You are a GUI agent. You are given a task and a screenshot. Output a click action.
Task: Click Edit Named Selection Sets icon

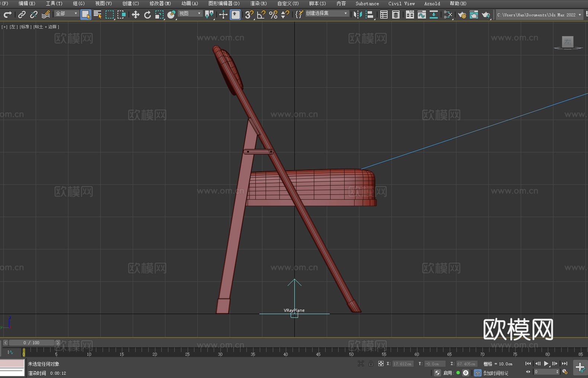click(299, 14)
